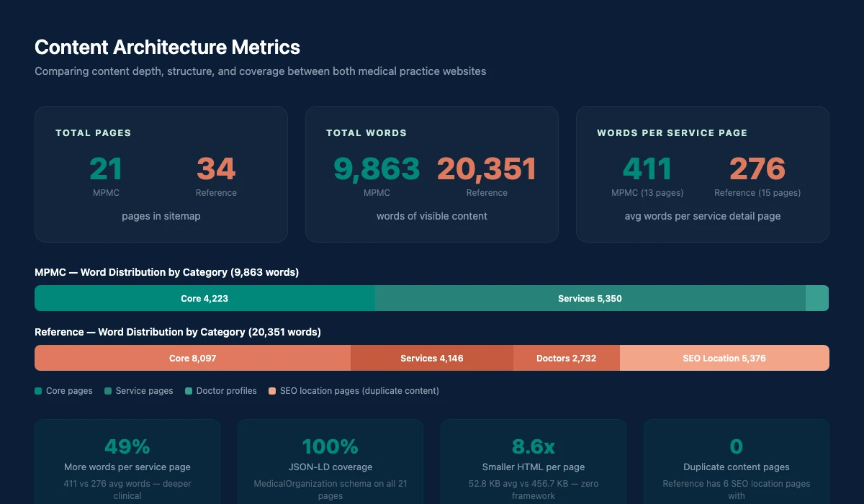This screenshot has height=504, width=864.
Task: Click the Core pages legend color swatch
Action: tap(38, 391)
